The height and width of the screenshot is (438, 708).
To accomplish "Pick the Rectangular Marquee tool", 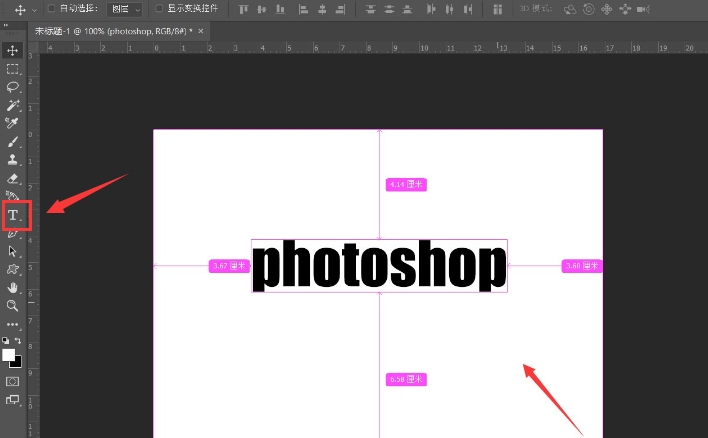I will [x=13, y=69].
